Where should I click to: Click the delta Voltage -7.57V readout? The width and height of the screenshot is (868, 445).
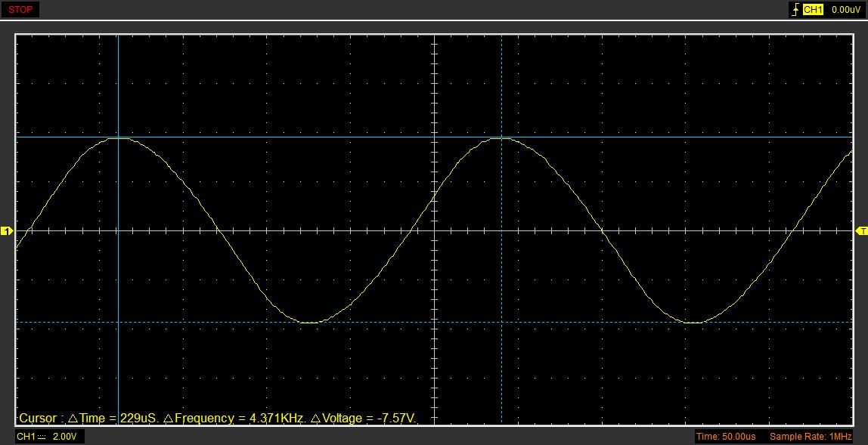(364, 418)
